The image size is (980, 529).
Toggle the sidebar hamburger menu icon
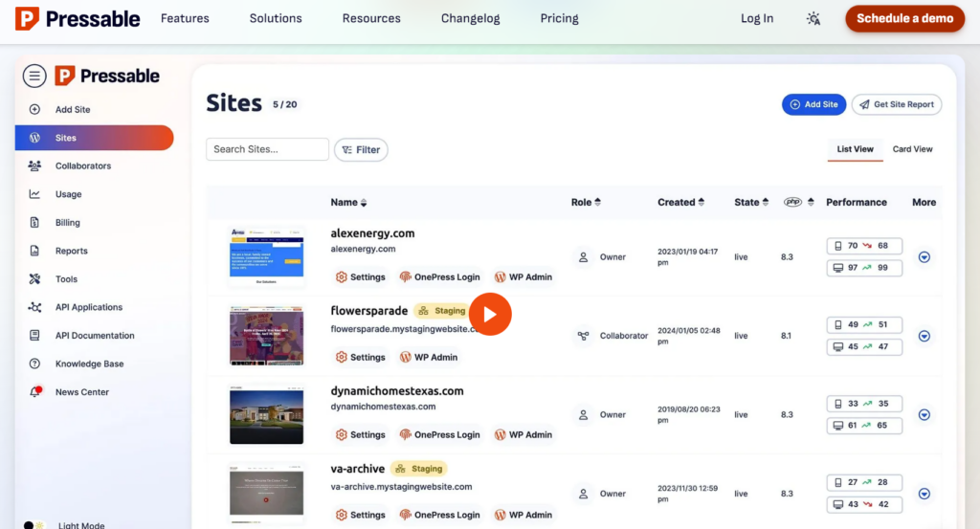click(x=34, y=77)
